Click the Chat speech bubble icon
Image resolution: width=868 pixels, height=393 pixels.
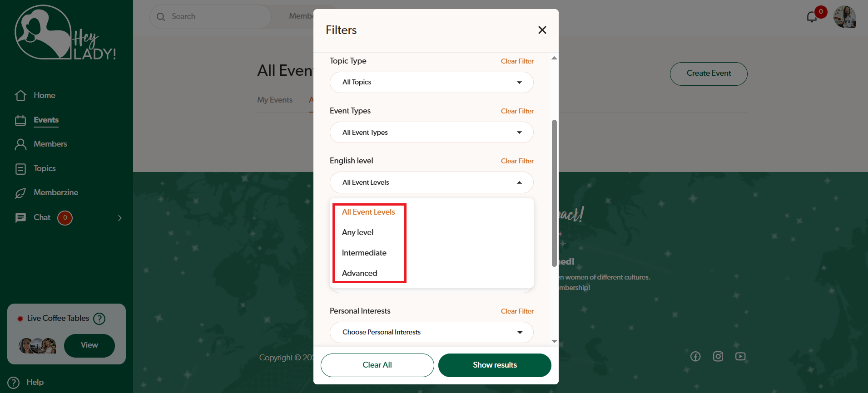point(20,218)
